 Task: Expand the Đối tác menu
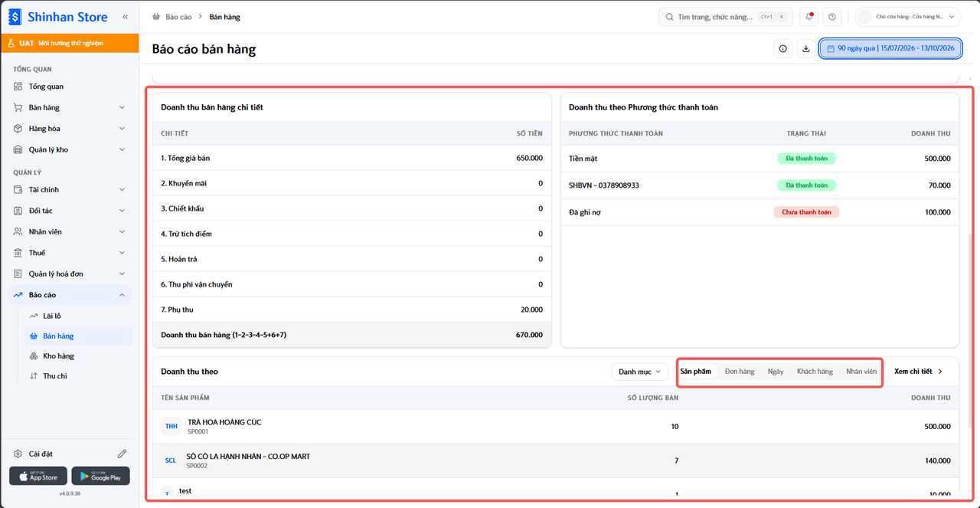pyautogui.click(x=70, y=211)
